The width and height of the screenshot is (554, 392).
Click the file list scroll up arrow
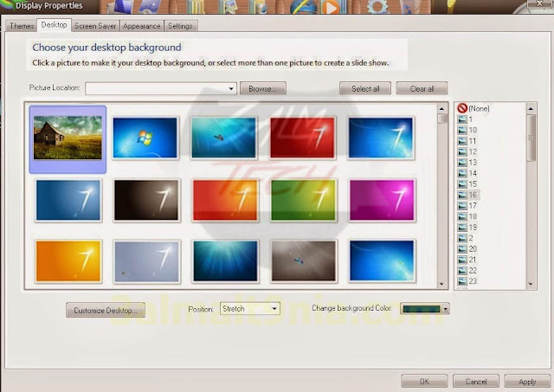point(531,109)
